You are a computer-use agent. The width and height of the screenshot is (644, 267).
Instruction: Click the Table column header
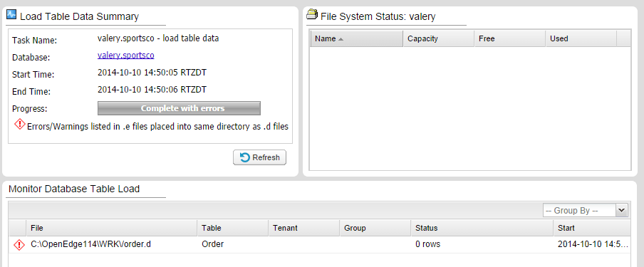tap(232, 228)
